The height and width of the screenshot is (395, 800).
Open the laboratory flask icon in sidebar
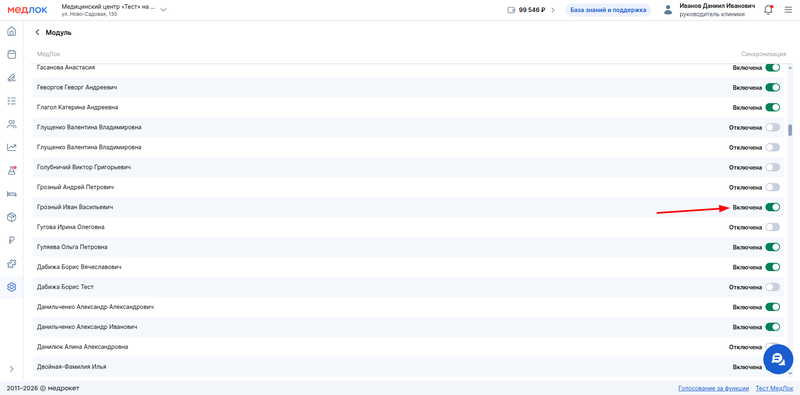[11, 171]
